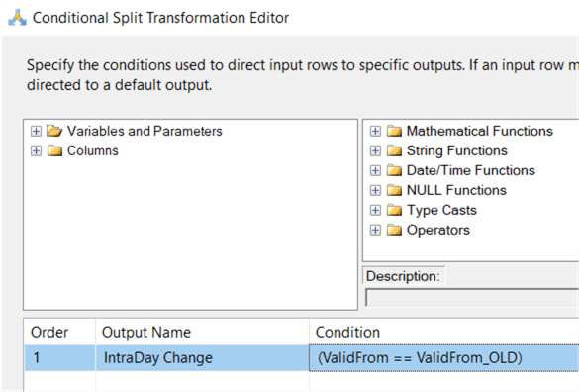Screen dimensions: 579x392
Task: Expand the Variables and Parameters node
Action: 36,131
